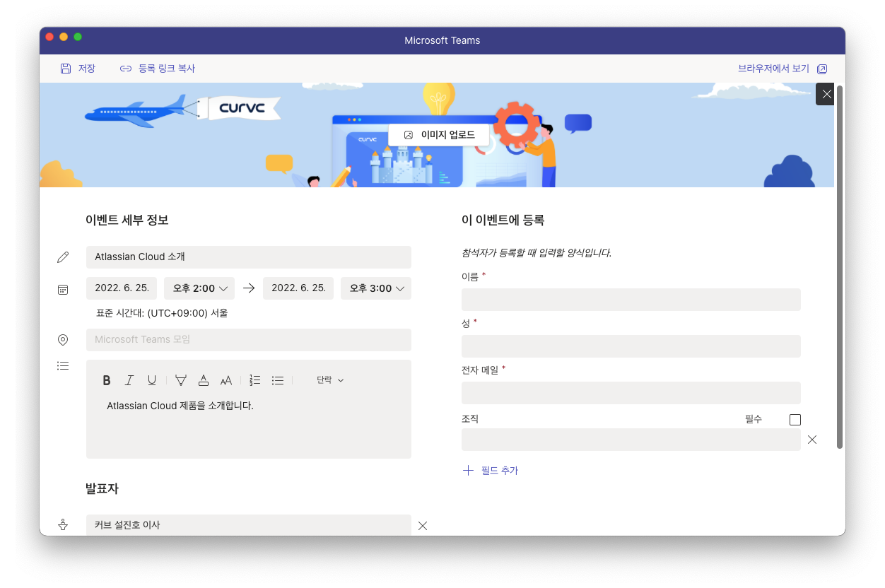The width and height of the screenshot is (885, 588).
Task: Toggle bold formatting in the editor
Action: coord(107,380)
